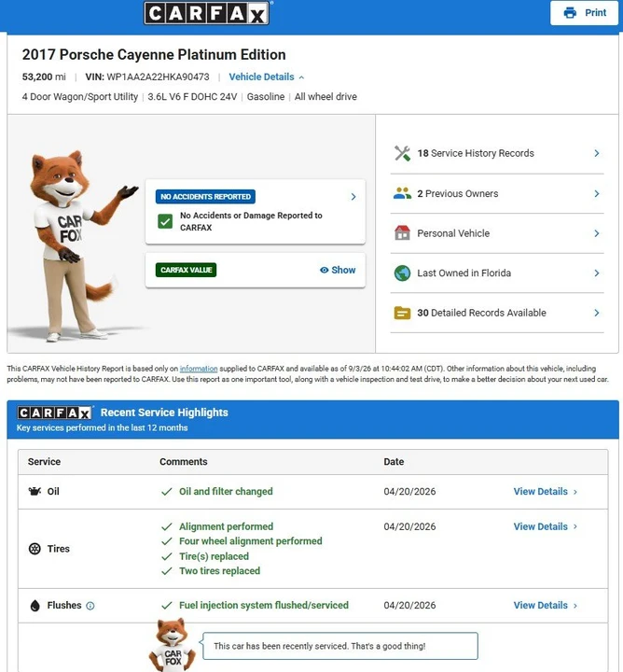Expand Detailed Records Available chevron
Image resolution: width=623 pixels, height=672 pixels.
[597, 313]
